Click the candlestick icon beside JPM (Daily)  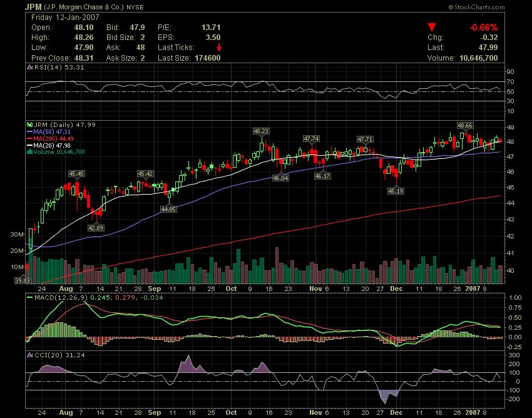30,125
